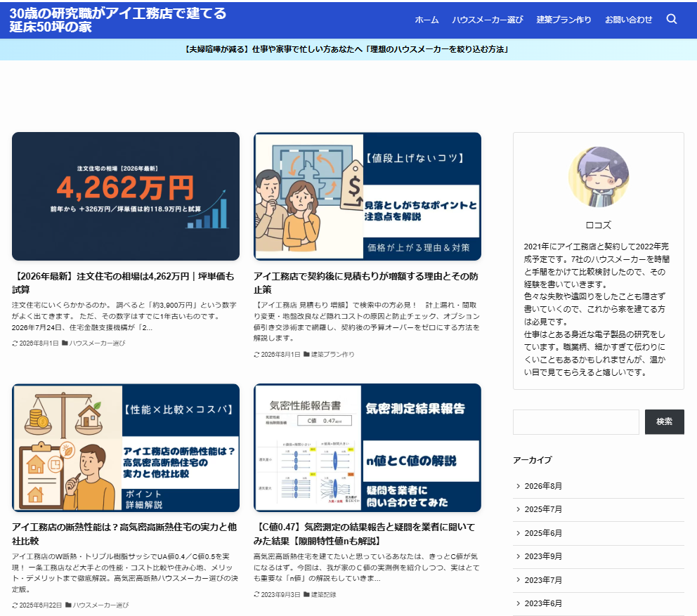Click the 検索 button
Screen dimensions: 697x616
665,421
